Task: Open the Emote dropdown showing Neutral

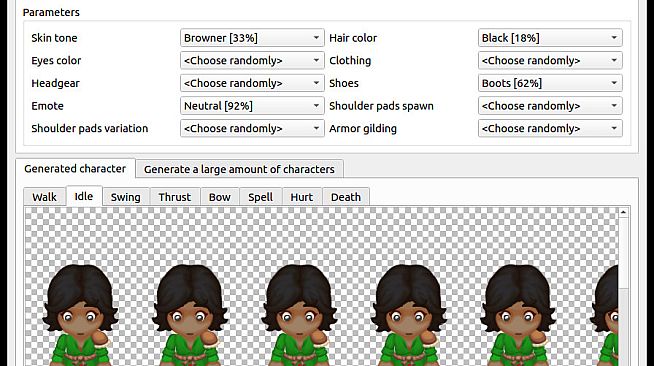Action: (x=252, y=106)
